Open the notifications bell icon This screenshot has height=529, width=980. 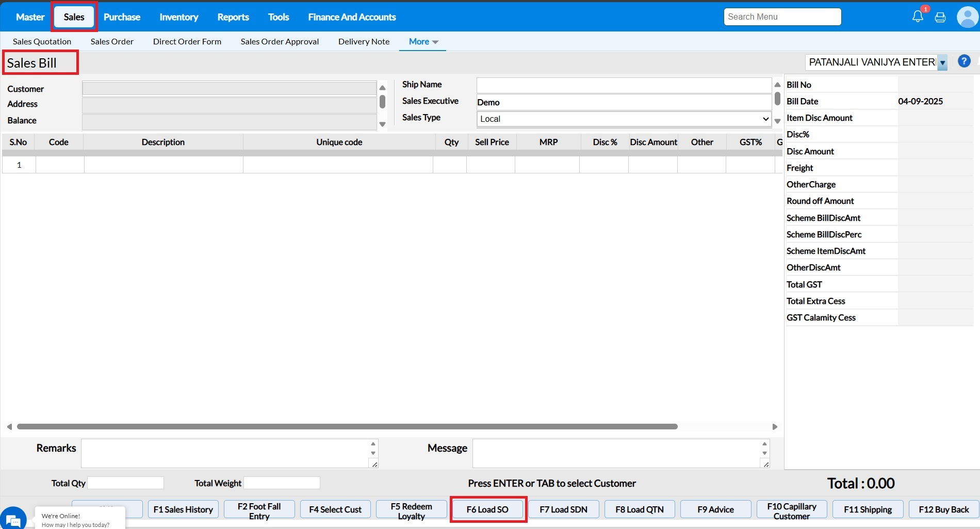pyautogui.click(x=918, y=17)
